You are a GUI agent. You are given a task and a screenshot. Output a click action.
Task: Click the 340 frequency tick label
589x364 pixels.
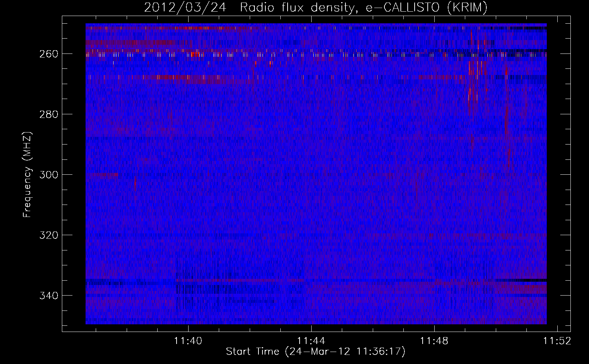49,296
